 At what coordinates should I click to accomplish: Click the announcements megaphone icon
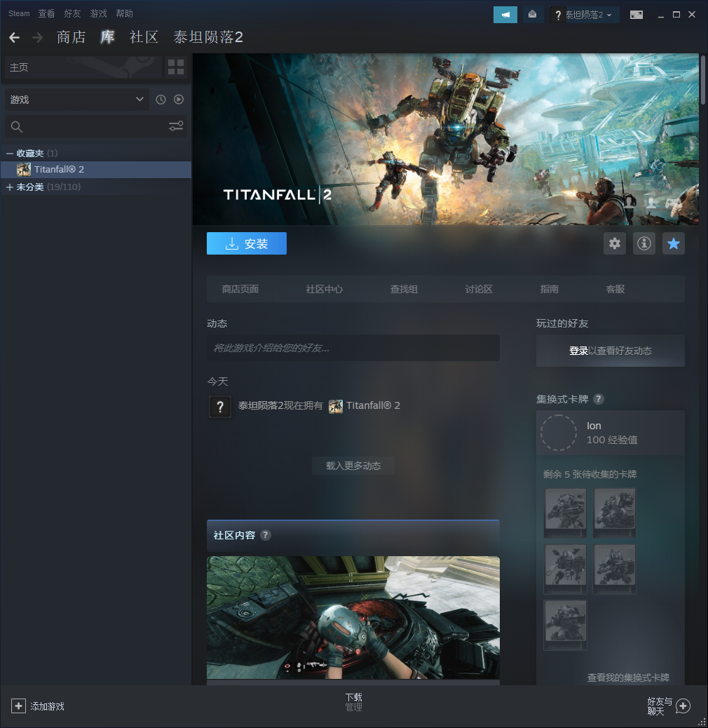(x=505, y=15)
